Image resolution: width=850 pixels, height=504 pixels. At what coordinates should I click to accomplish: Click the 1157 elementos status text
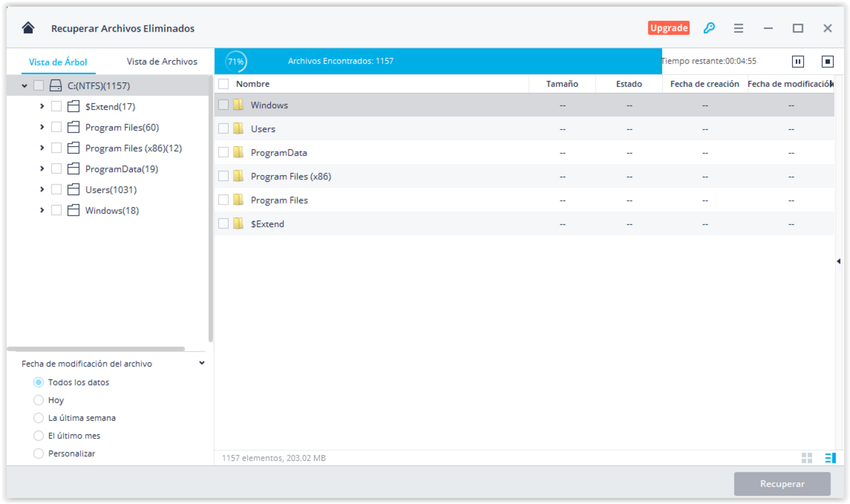coord(273,458)
